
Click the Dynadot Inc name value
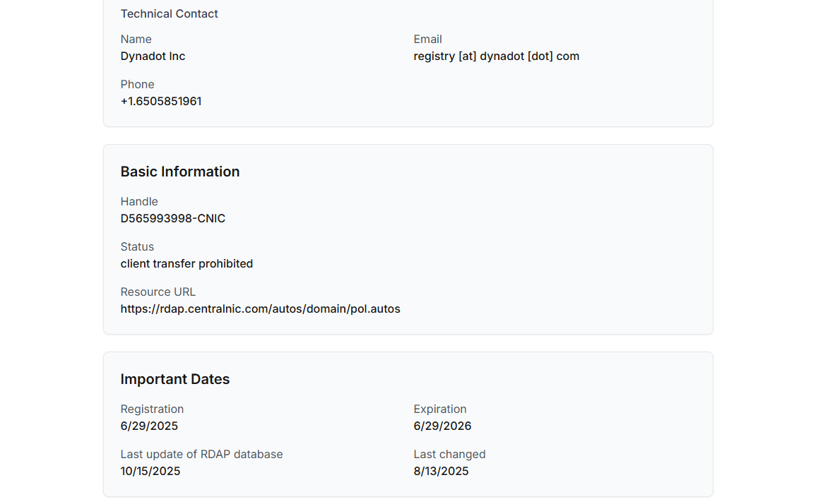tap(153, 56)
